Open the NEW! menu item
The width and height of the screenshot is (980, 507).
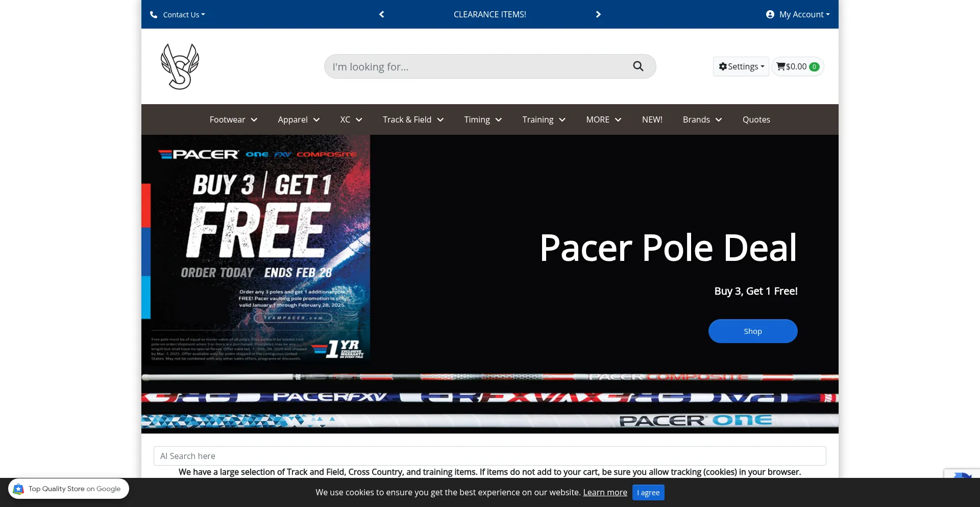652,119
